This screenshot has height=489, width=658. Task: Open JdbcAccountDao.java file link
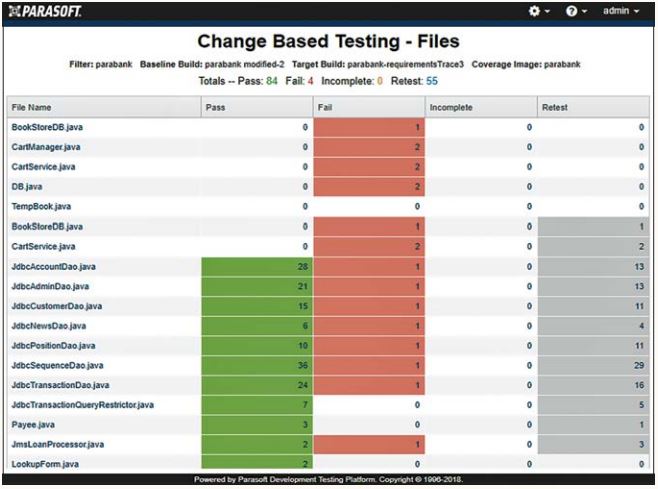51,266
